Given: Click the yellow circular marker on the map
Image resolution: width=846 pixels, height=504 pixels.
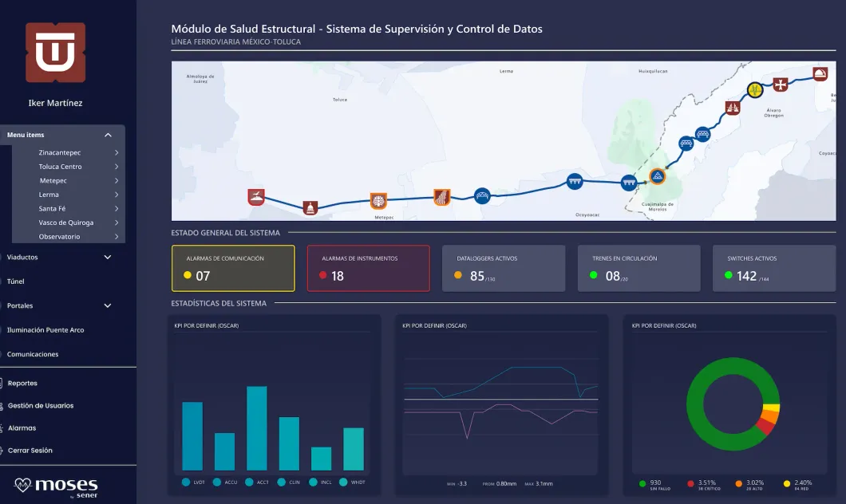Looking at the screenshot, I should pos(755,89).
